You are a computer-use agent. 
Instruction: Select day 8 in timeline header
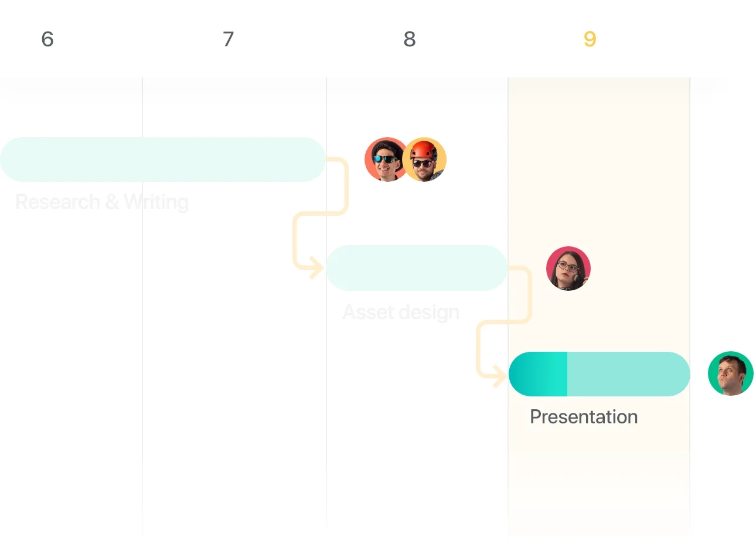point(410,39)
